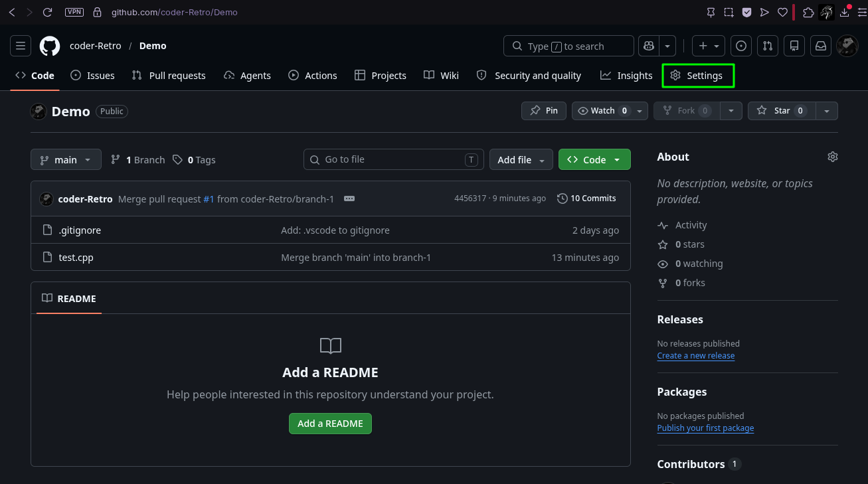Click the Fork button
Image resolution: width=868 pixels, height=484 pixels.
[x=687, y=111]
